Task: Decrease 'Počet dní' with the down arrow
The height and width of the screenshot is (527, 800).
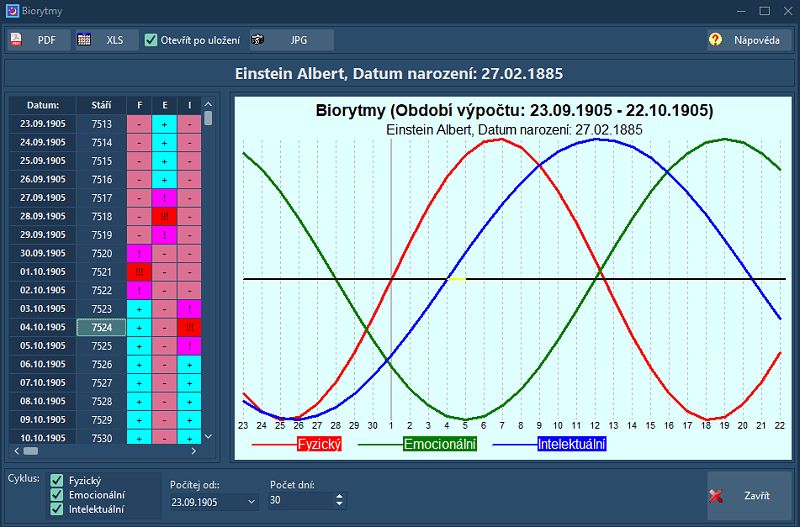Action: tap(339, 505)
